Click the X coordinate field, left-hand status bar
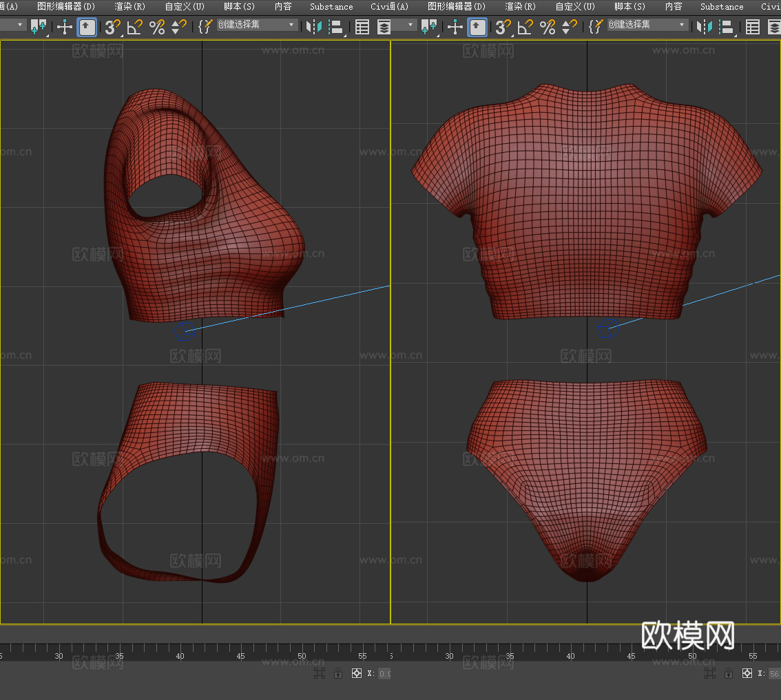 [x=384, y=674]
